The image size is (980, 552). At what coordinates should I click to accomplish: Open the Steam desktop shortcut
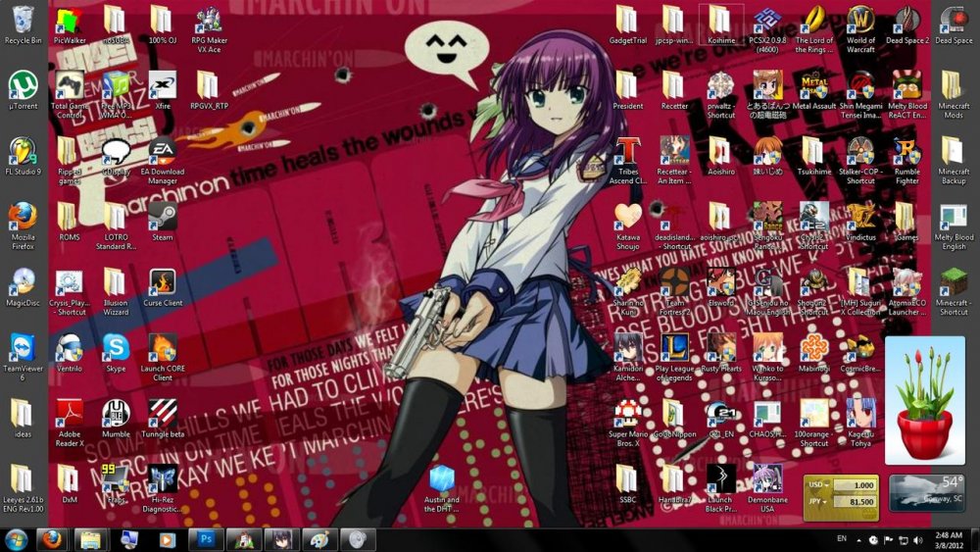point(162,218)
